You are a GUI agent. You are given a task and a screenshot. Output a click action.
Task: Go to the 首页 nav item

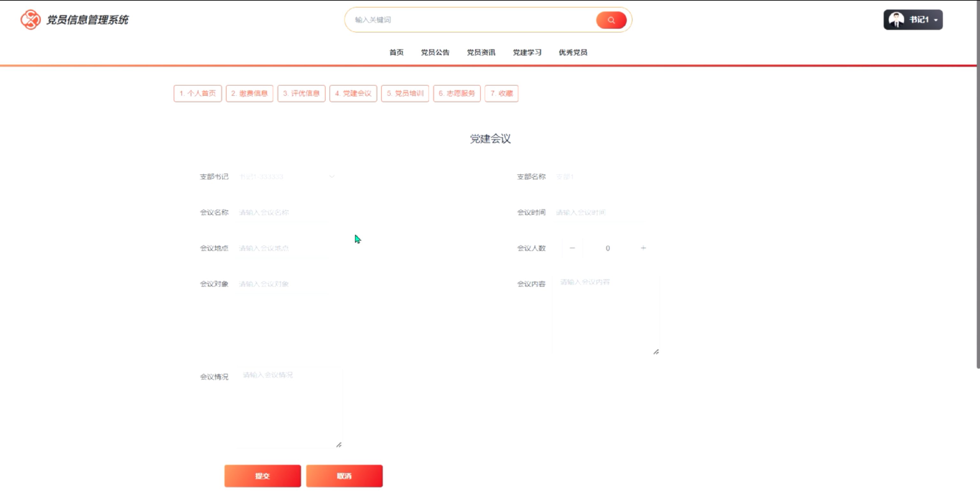tap(396, 52)
